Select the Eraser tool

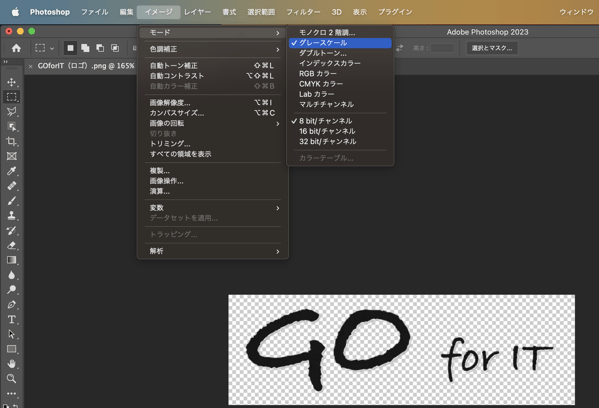[x=11, y=245]
